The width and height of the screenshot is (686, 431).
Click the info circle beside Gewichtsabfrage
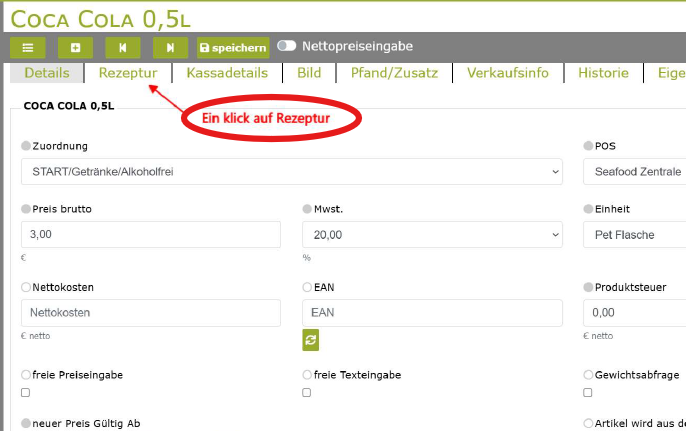(588, 375)
